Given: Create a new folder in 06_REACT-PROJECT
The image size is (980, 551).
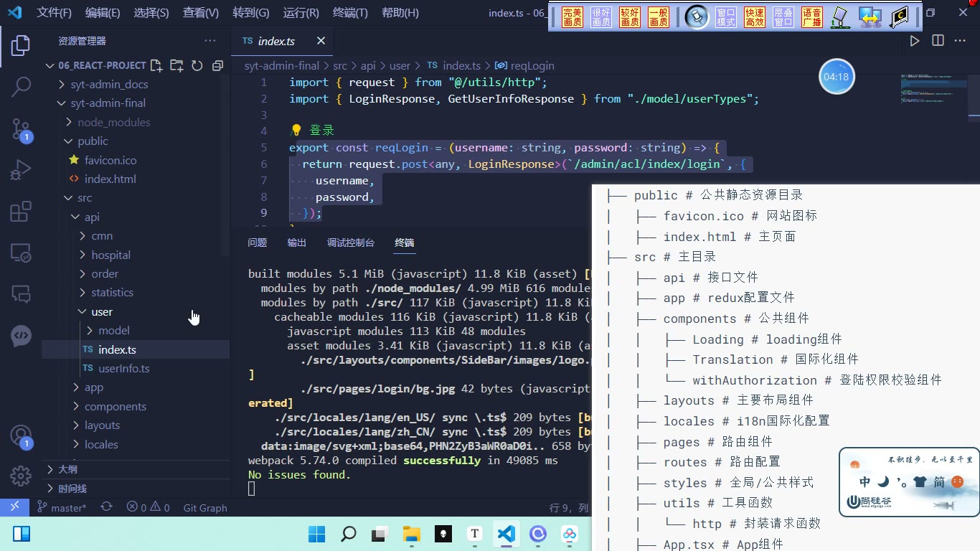Looking at the screenshot, I should (x=176, y=65).
